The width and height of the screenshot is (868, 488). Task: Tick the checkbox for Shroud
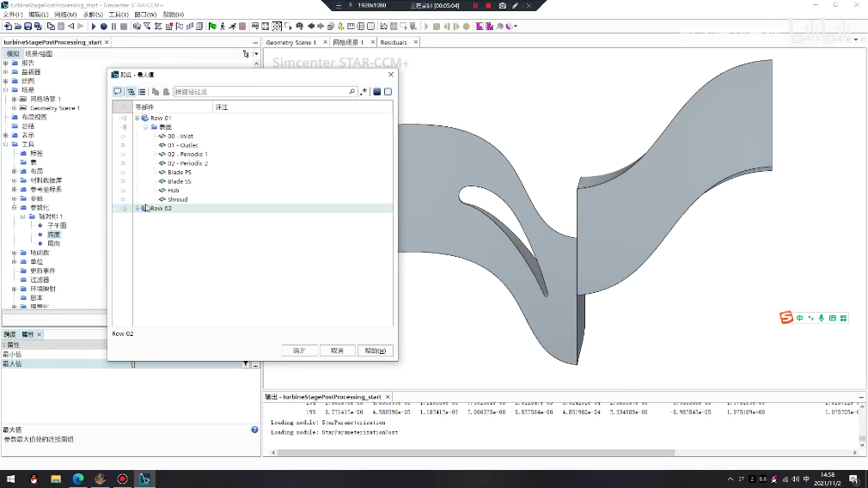[x=123, y=199]
